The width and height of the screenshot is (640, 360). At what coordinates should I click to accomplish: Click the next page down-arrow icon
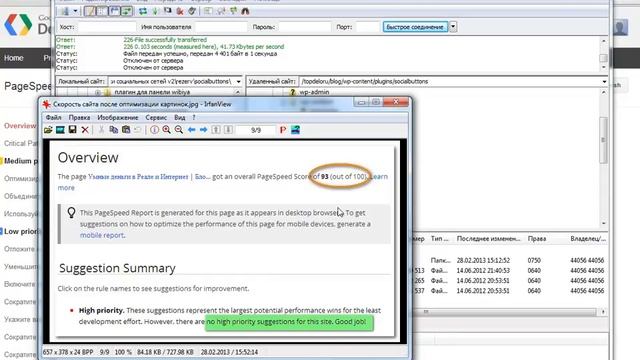pos(228,130)
